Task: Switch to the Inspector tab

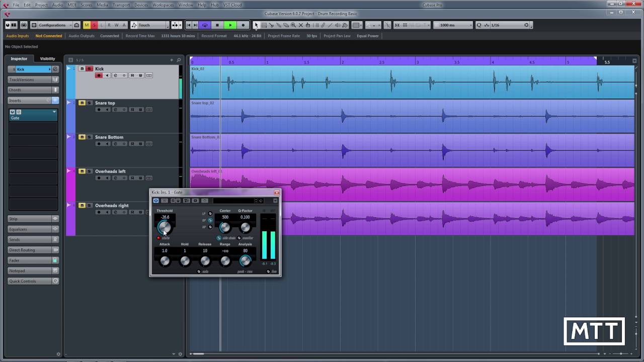Action: [19, 59]
